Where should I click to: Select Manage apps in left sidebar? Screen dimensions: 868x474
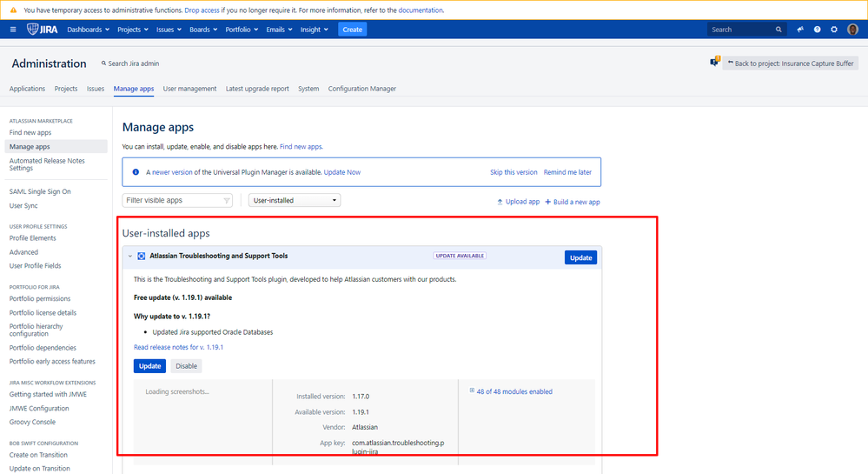tap(56, 146)
